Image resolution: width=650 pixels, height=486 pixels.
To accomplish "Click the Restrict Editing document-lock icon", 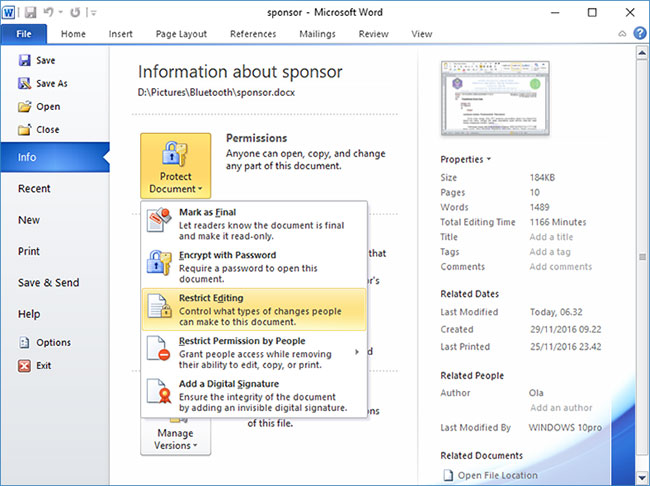I will click(x=160, y=306).
